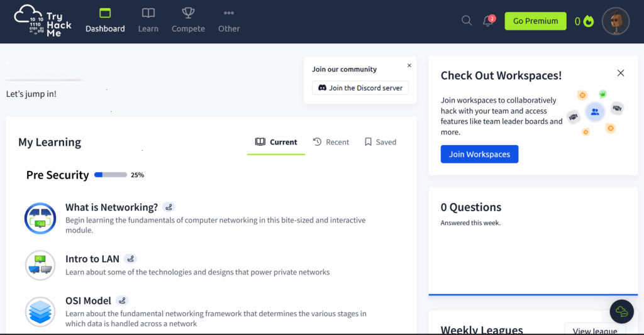The height and width of the screenshot is (335, 644).
Task: Close the Check Out Workspaces panel
Action: point(621,73)
